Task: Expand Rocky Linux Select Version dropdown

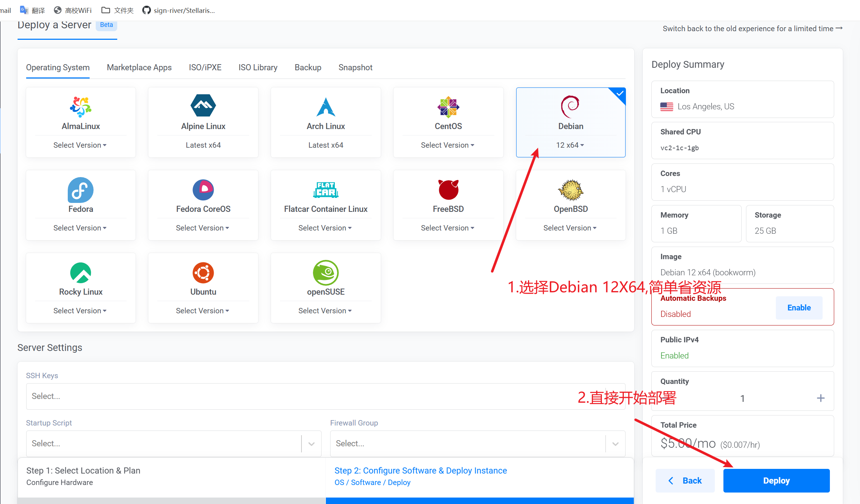Action: [80, 311]
